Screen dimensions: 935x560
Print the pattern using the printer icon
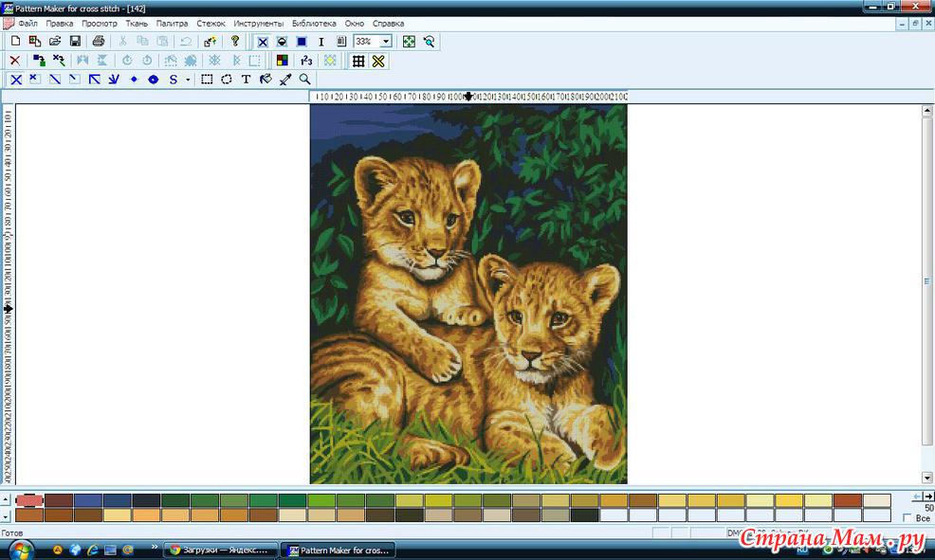[x=99, y=41]
